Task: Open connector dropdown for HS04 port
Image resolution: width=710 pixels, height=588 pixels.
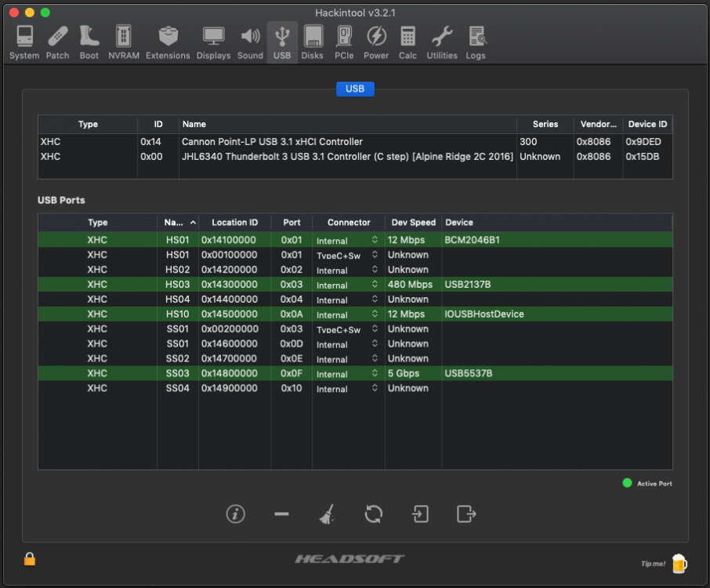Action: tap(348, 299)
